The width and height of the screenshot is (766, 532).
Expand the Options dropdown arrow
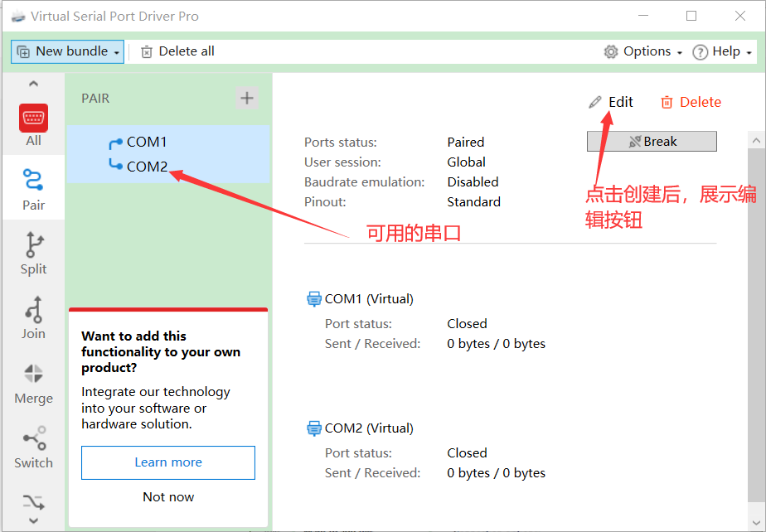tap(680, 53)
